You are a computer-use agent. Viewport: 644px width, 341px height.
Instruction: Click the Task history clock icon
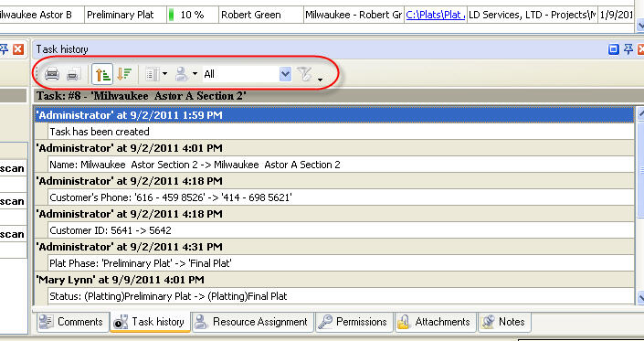121,322
